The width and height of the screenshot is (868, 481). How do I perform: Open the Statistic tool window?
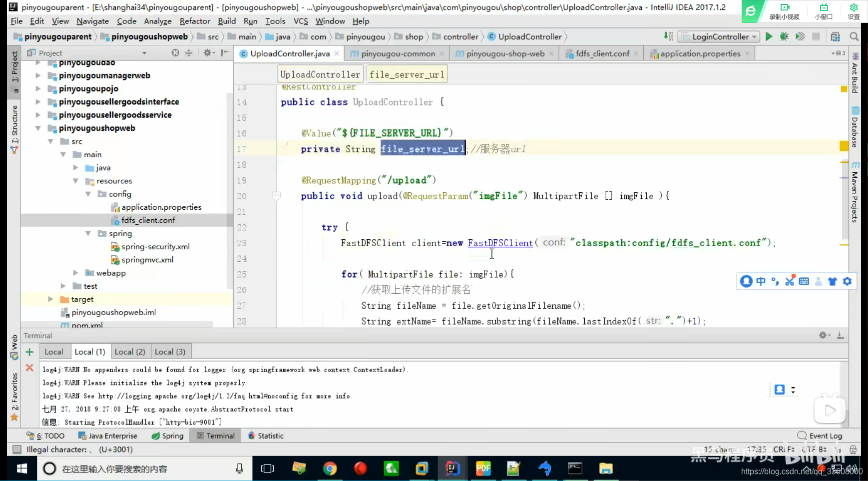(x=266, y=436)
